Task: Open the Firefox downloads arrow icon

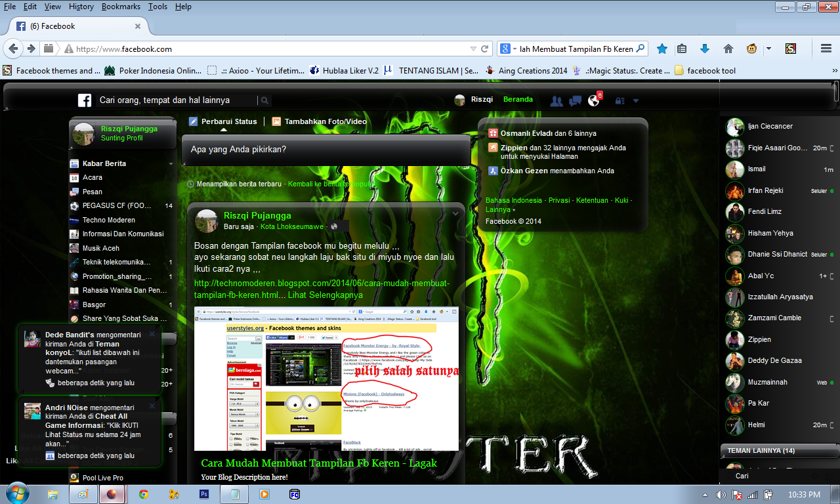Action: pos(705,49)
